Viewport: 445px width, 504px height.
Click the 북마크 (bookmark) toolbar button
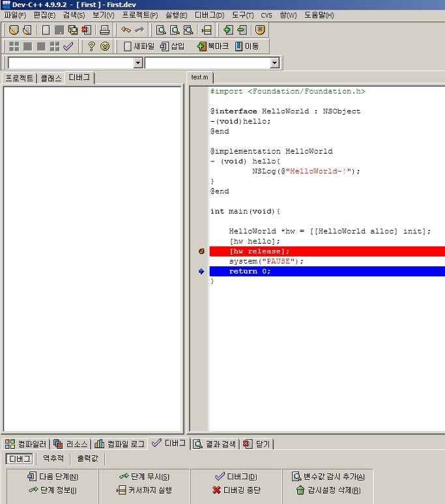pyautogui.click(x=212, y=46)
